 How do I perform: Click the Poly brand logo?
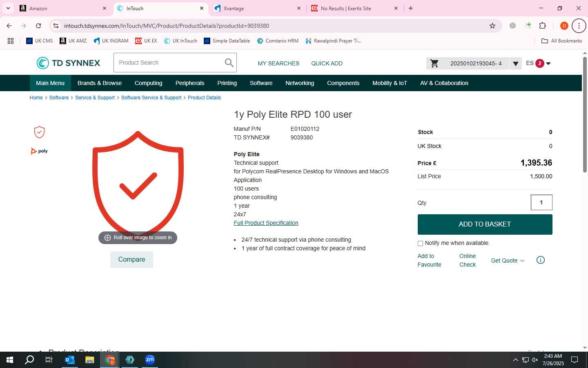point(39,151)
